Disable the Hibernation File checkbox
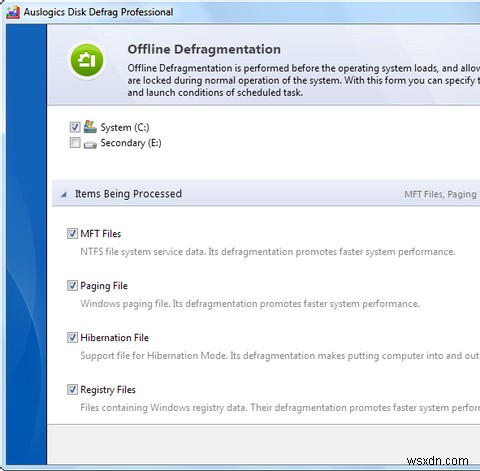This screenshot has height=471, width=480. [x=72, y=337]
